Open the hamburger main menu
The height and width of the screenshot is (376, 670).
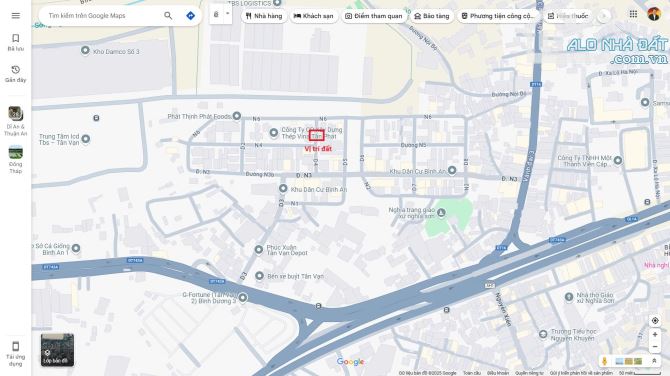(16, 16)
